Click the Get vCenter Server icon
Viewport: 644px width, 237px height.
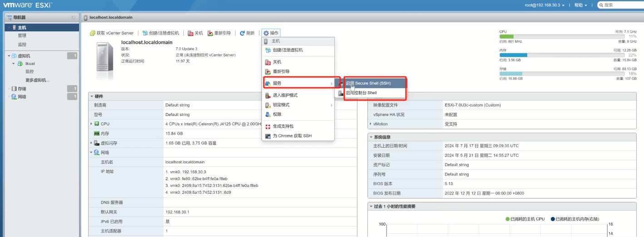[x=93, y=33]
